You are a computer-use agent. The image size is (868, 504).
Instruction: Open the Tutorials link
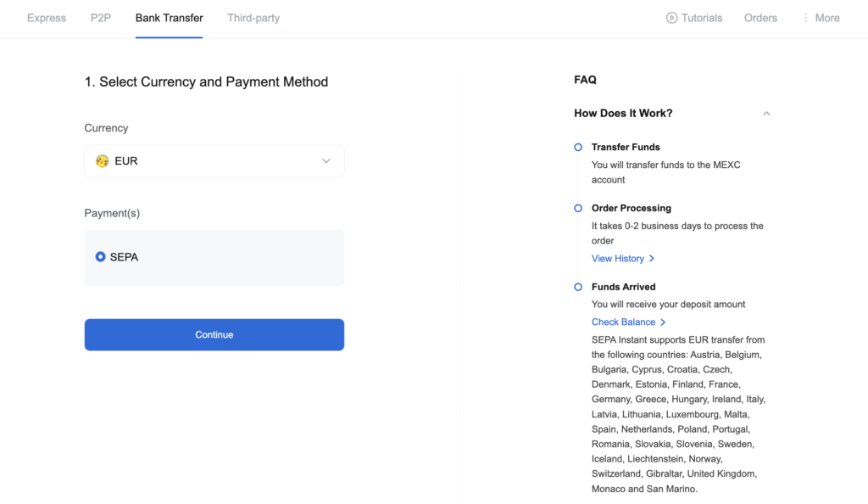701,18
